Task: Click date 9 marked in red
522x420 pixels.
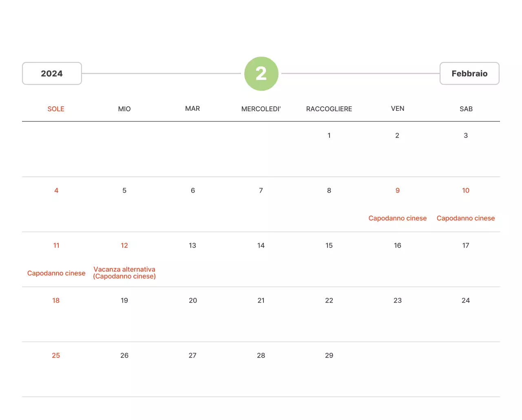Action: [397, 191]
